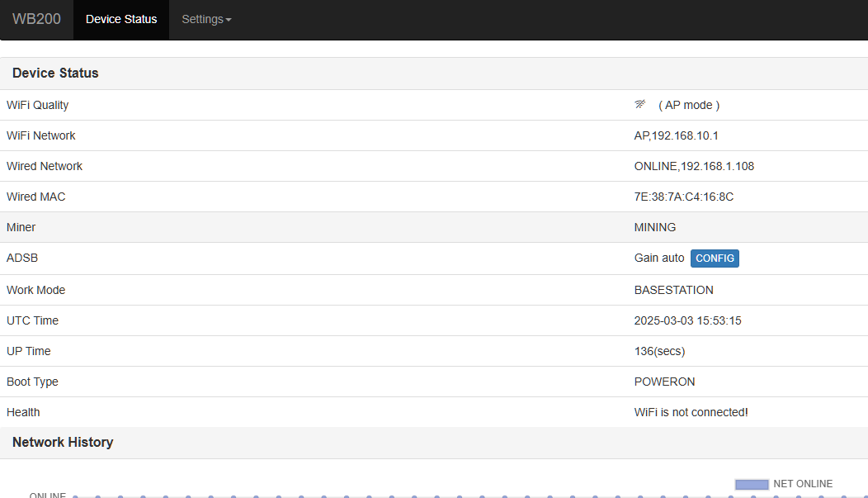Click the UP Time seconds value

click(659, 351)
